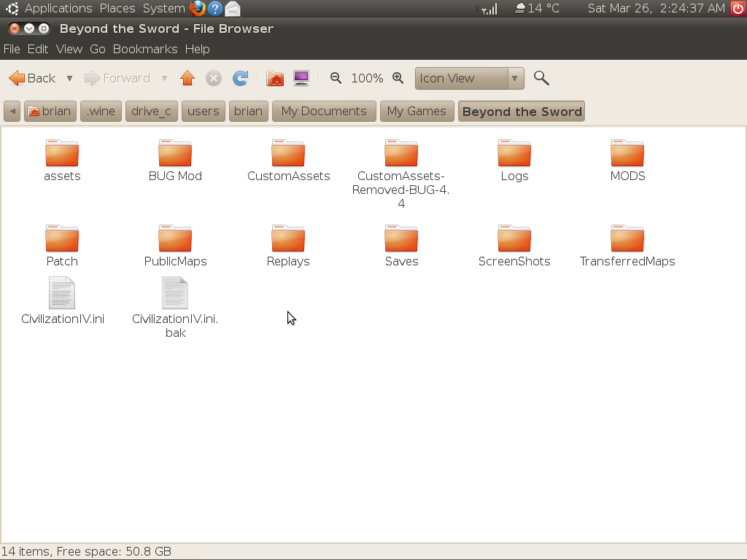Go to the Home folder
Image resolution: width=747 pixels, height=560 pixels.
(x=275, y=78)
